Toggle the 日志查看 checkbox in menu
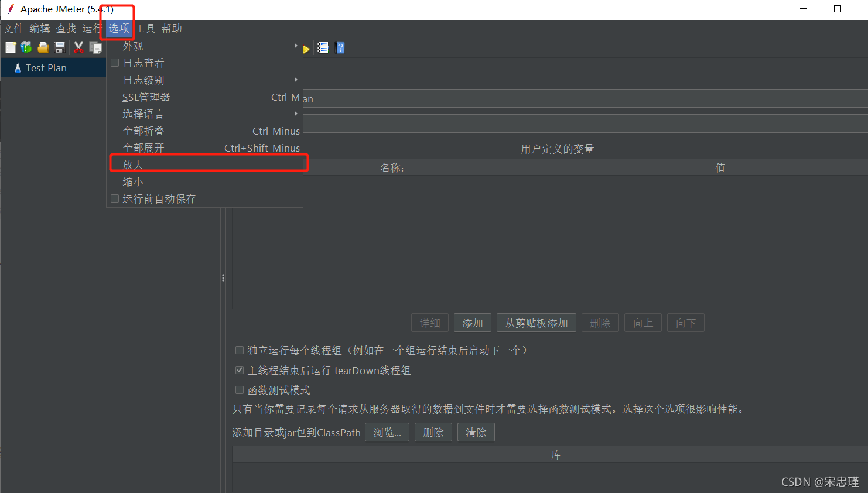Image resolution: width=868 pixels, height=493 pixels. pos(115,63)
